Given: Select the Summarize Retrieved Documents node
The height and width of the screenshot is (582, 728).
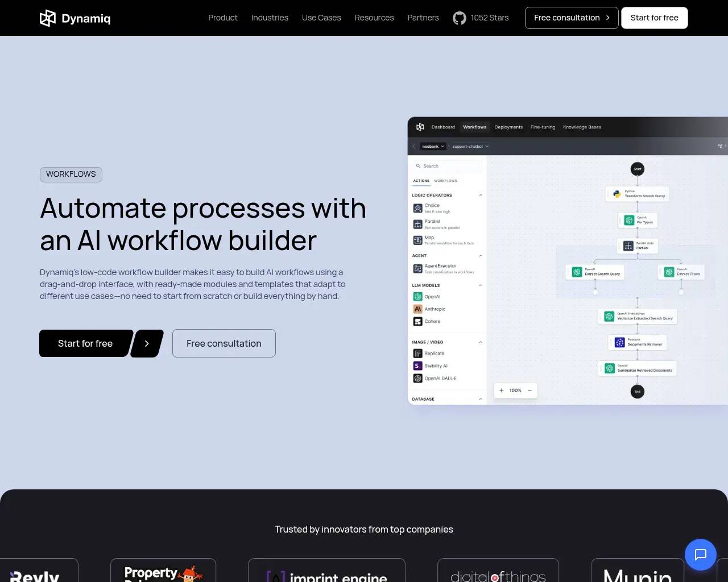Looking at the screenshot, I should point(638,368).
